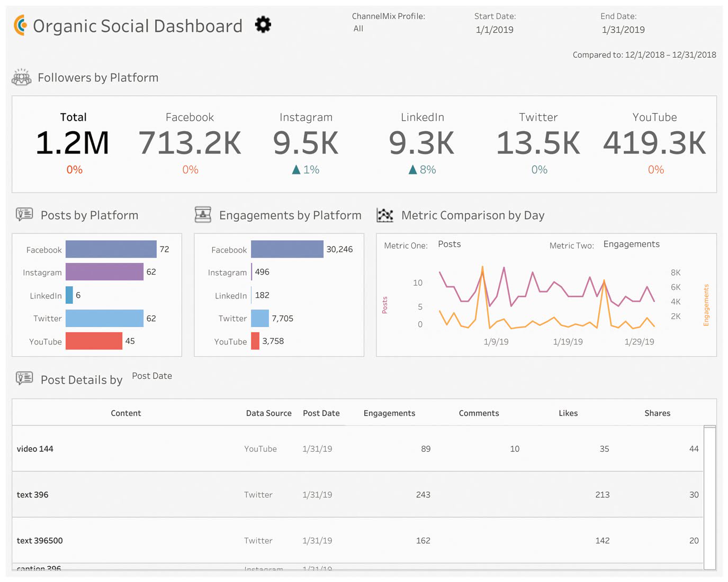Click the Followers by Platform people icon

(22, 77)
